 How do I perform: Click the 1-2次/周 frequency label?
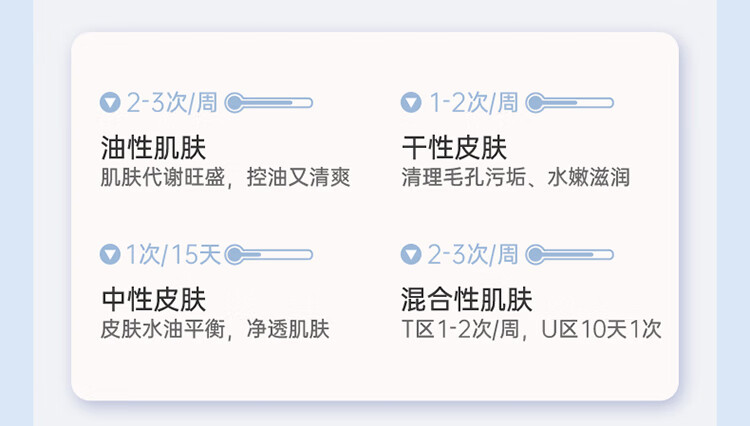tap(474, 103)
